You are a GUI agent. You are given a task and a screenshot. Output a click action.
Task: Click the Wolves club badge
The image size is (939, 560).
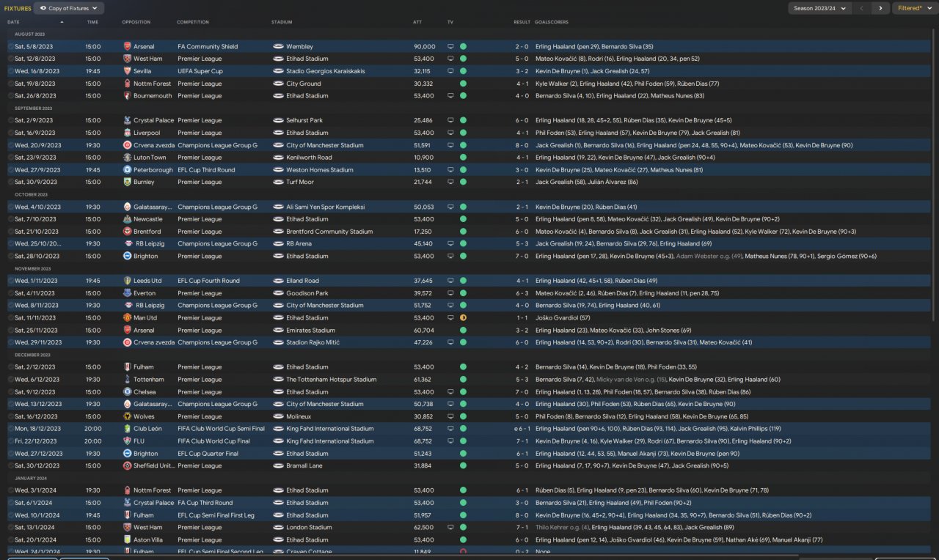128,416
